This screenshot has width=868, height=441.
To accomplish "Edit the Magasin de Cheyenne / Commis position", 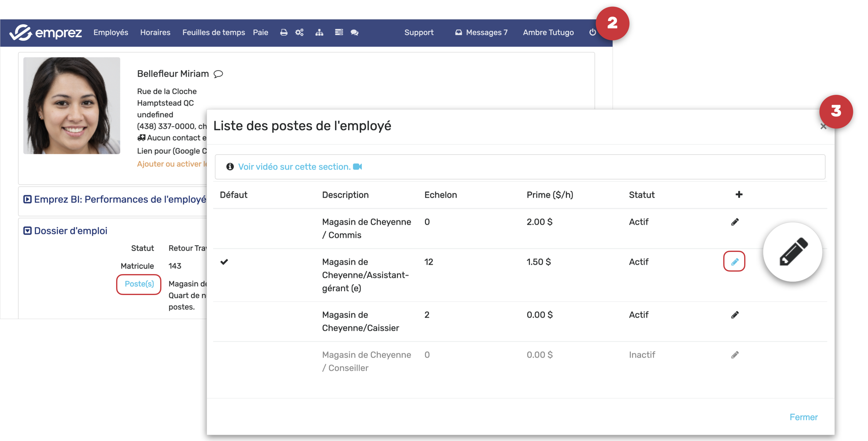I will click(735, 222).
